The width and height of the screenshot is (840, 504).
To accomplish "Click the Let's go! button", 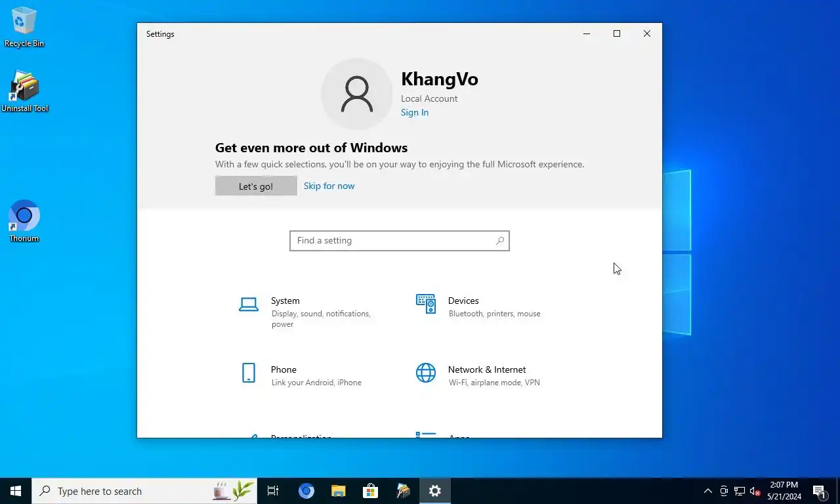I will pos(256,186).
